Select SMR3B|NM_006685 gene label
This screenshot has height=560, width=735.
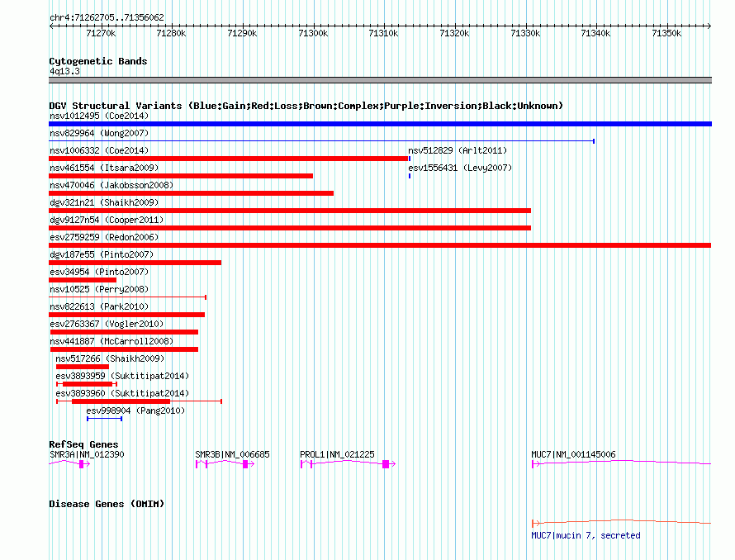point(232,454)
